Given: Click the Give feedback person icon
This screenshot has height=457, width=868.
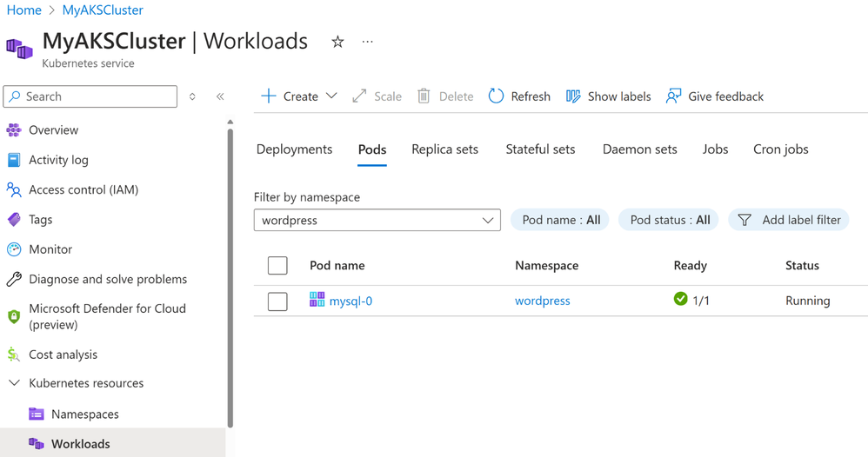Looking at the screenshot, I should click(x=673, y=96).
